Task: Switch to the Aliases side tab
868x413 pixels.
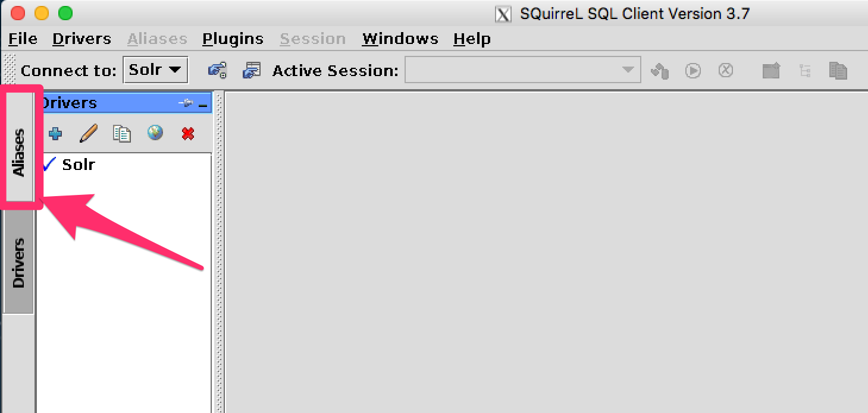Action: click(x=19, y=152)
